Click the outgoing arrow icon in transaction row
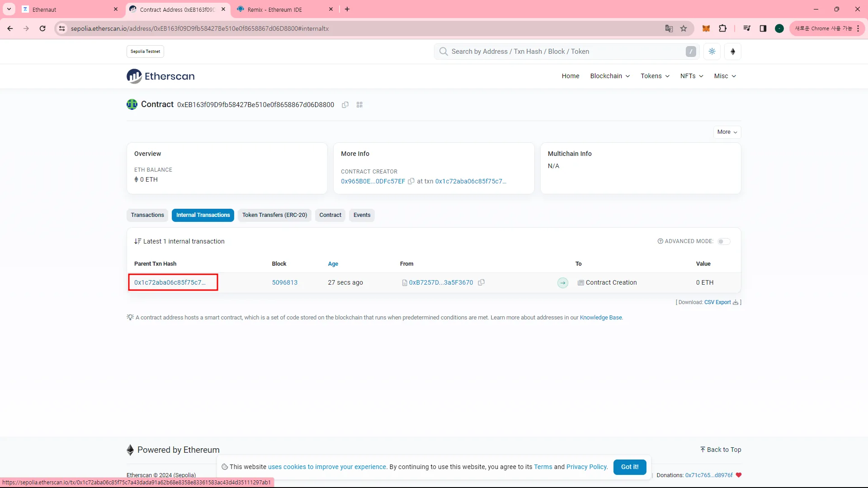868x488 pixels. pyautogui.click(x=563, y=283)
